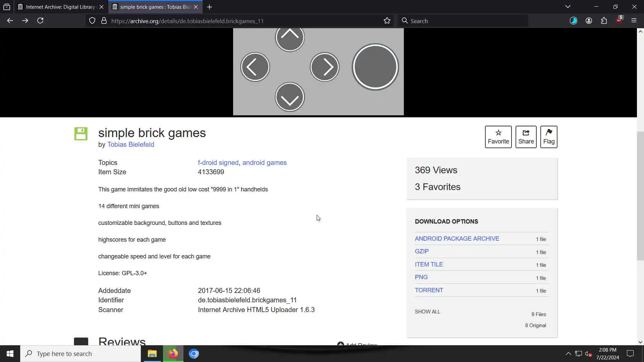This screenshot has width=644, height=362.
Task: Expand SHOW ALL download files
Action: click(x=427, y=312)
